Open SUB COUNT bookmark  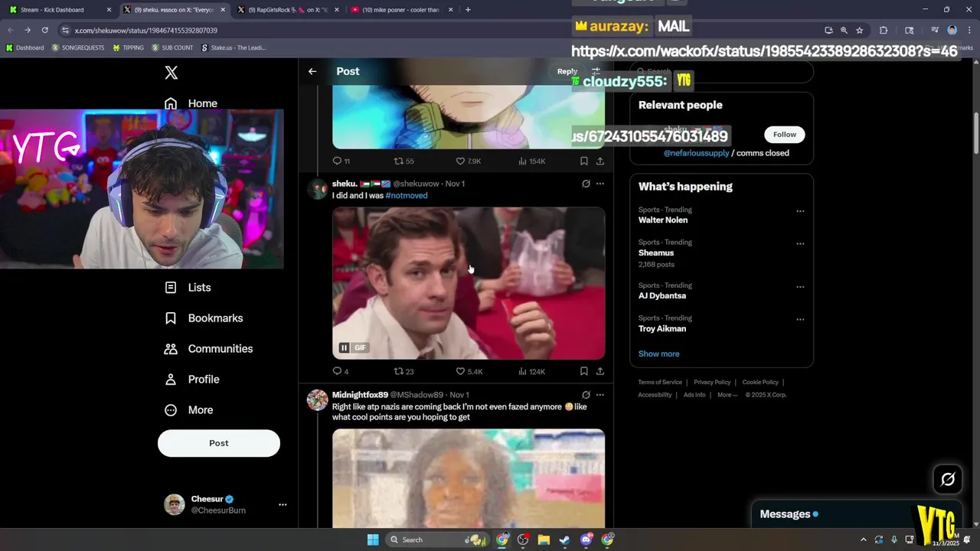172,47
